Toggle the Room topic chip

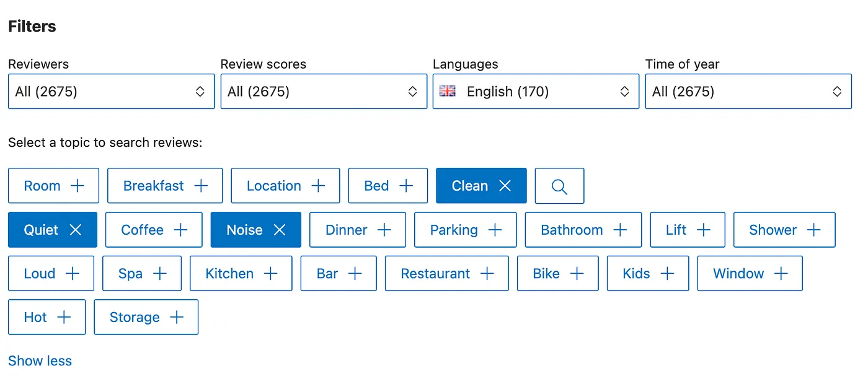[53, 186]
